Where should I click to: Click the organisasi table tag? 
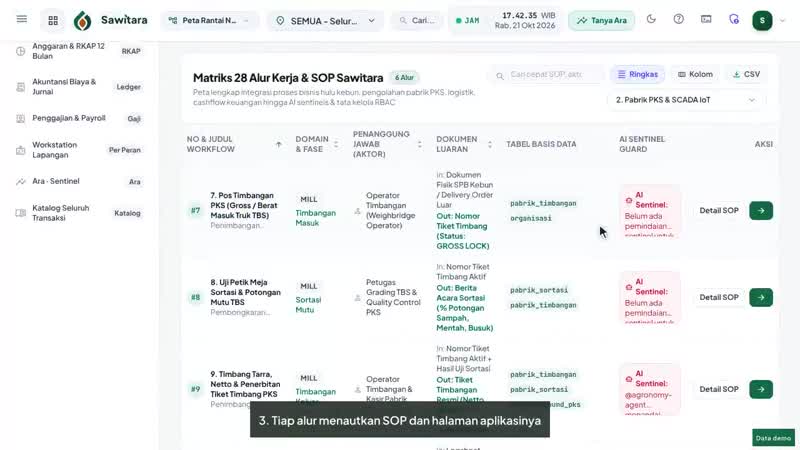click(x=531, y=218)
